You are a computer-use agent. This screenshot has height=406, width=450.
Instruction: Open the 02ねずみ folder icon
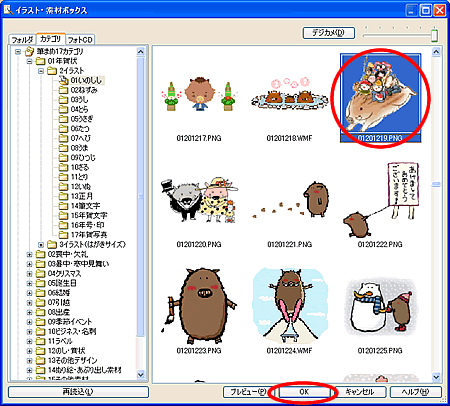point(63,90)
